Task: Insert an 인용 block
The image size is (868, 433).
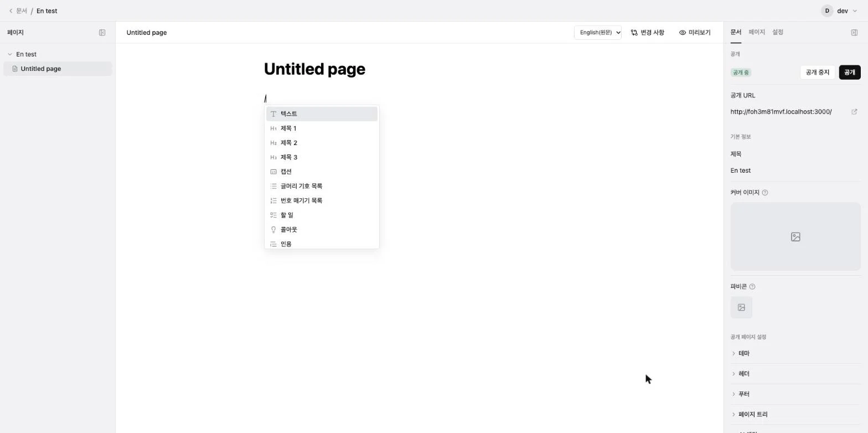Action: 322,243
